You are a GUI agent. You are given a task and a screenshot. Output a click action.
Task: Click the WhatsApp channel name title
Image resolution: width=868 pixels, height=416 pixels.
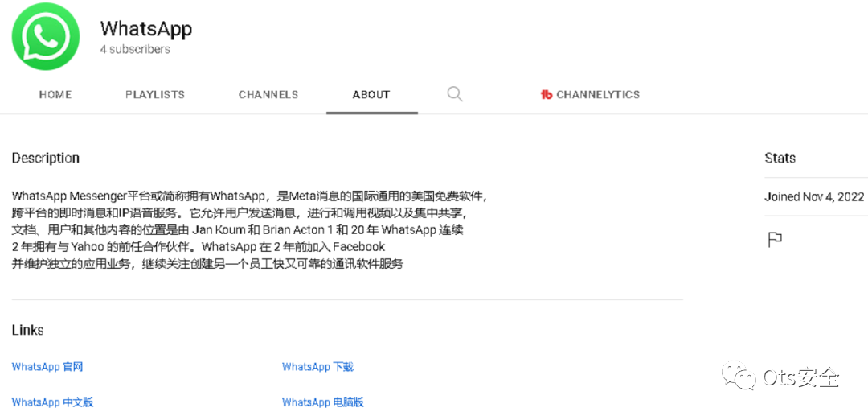tap(146, 27)
